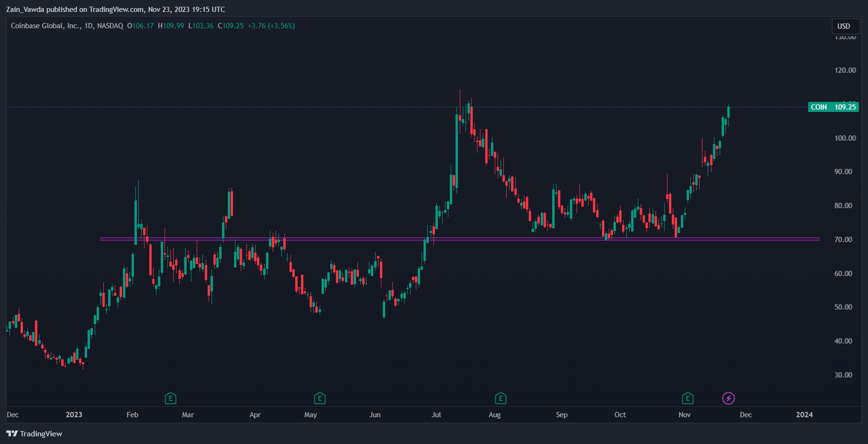
Task: Click the high value H109.99
Action: pos(171,26)
